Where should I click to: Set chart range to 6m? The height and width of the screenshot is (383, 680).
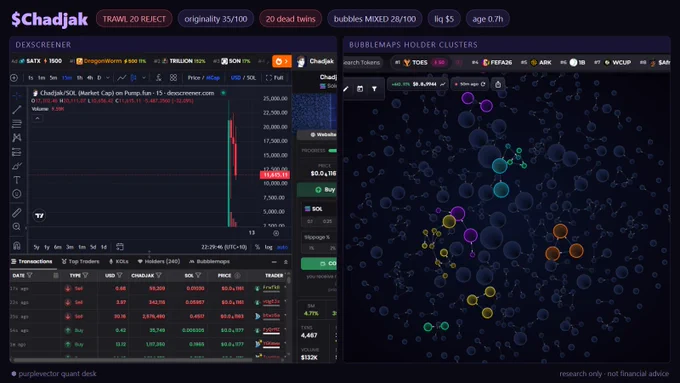pyautogui.click(x=58, y=247)
